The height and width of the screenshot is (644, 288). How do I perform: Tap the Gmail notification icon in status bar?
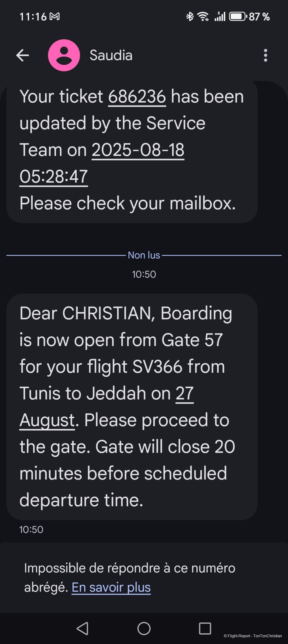[x=55, y=17]
